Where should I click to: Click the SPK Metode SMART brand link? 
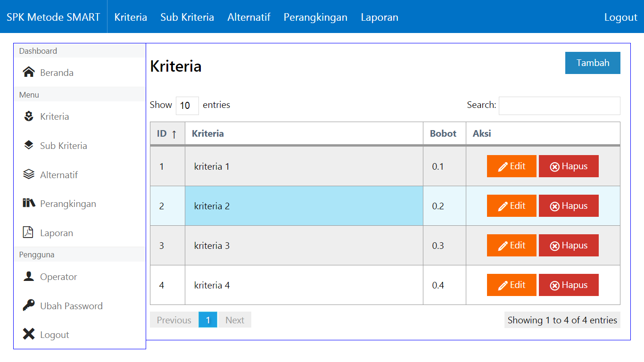pyautogui.click(x=53, y=17)
